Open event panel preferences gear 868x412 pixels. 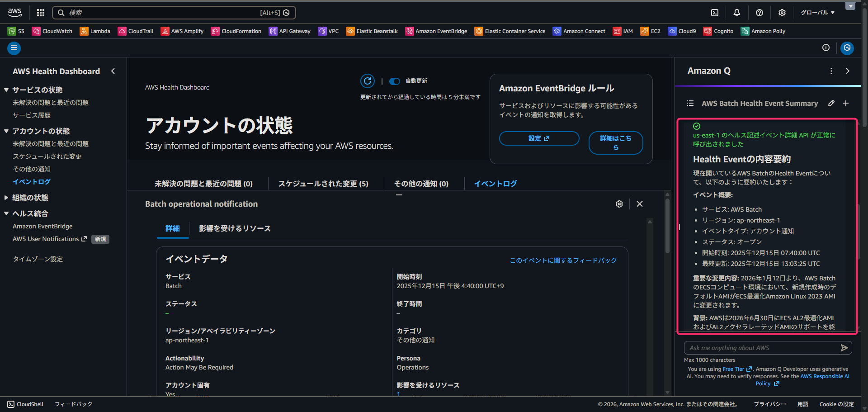[619, 204]
